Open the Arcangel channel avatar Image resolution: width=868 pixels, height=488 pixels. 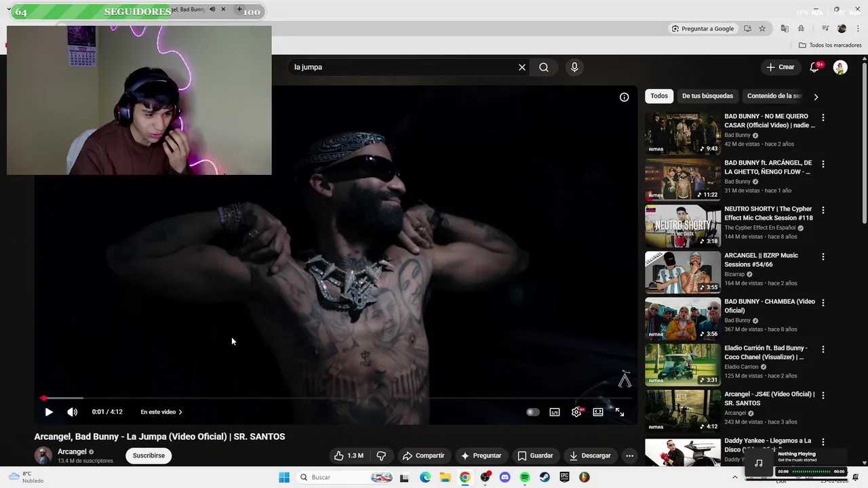point(43,455)
